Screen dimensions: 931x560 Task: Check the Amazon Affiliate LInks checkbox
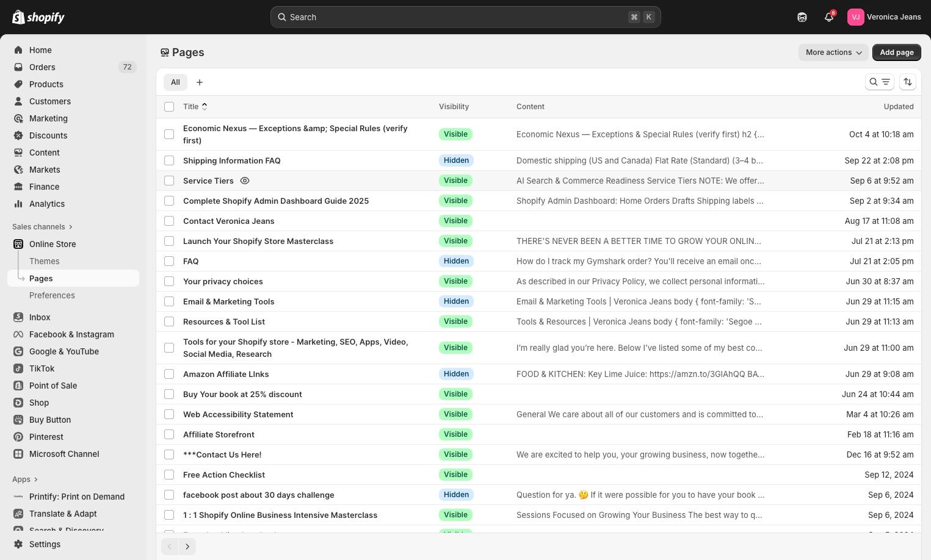click(169, 374)
